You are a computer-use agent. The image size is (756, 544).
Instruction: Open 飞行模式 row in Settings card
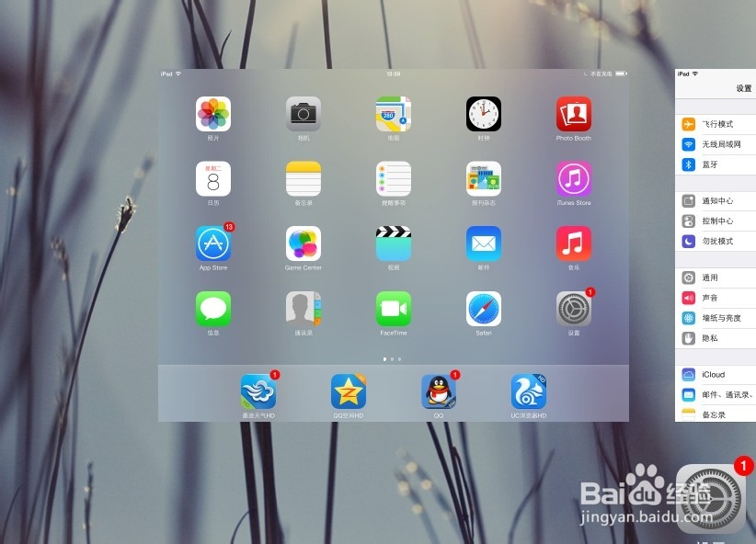pos(716,124)
